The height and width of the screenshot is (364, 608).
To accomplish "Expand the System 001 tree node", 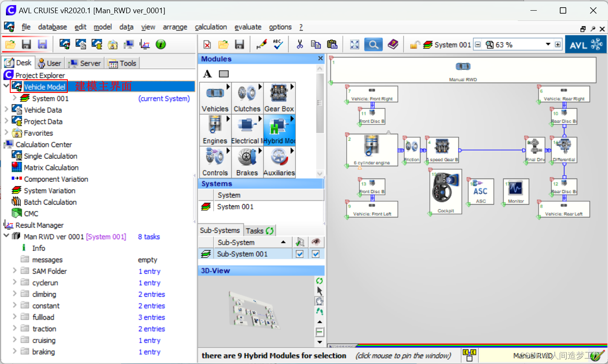I will pyautogui.click(x=14, y=98).
